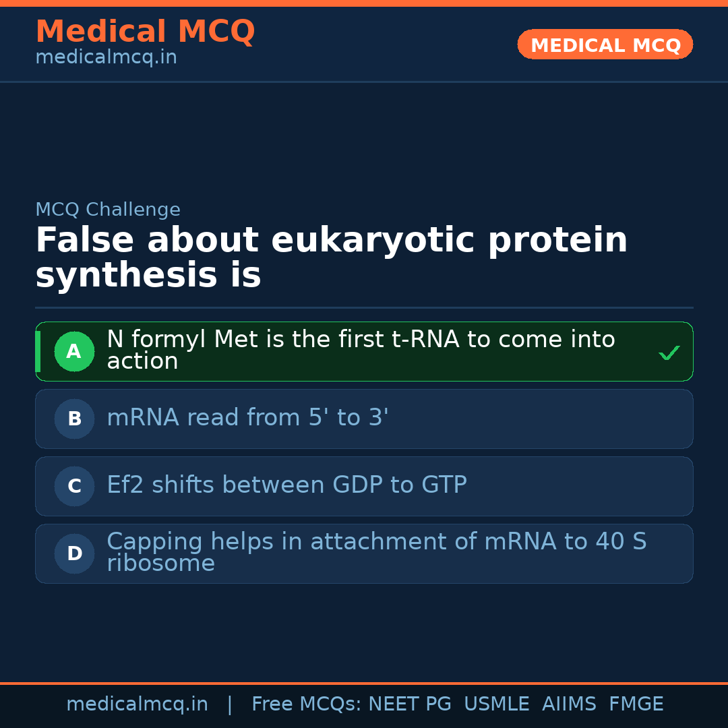Open medicalmcq.in link below header title
Image resolution: width=728 pixels, height=728 pixels.
click(x=106, y=58)
